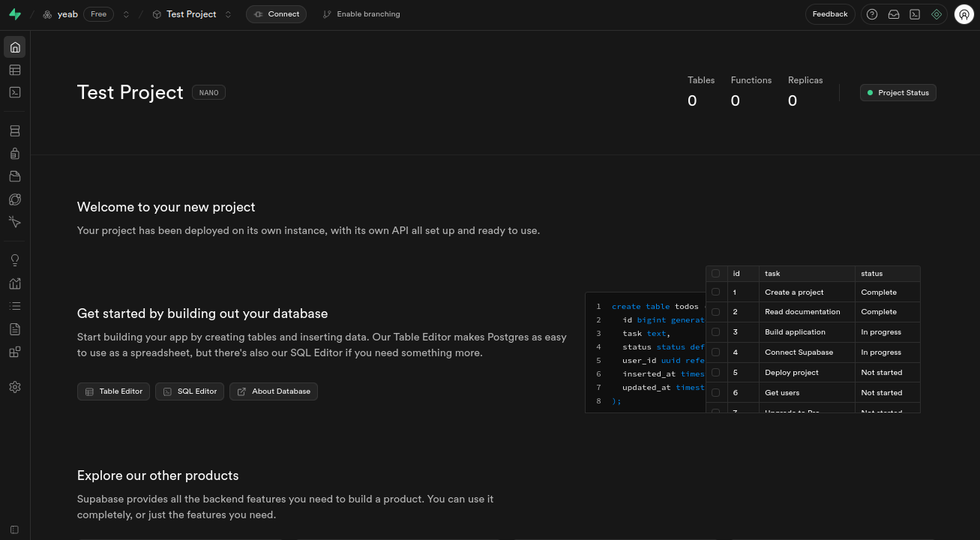Viewport: 980px width, 540px height.
Task: Click the Connect button
Action: 276,14
